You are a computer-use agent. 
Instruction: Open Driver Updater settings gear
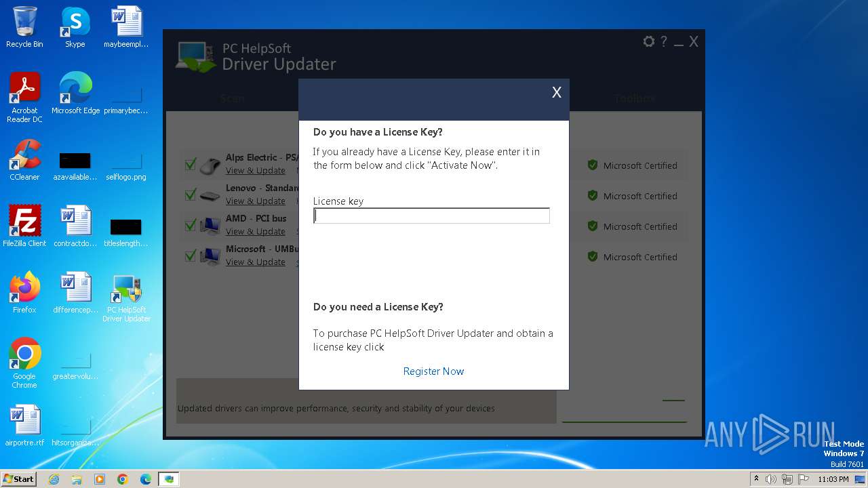tap(649, 41)
